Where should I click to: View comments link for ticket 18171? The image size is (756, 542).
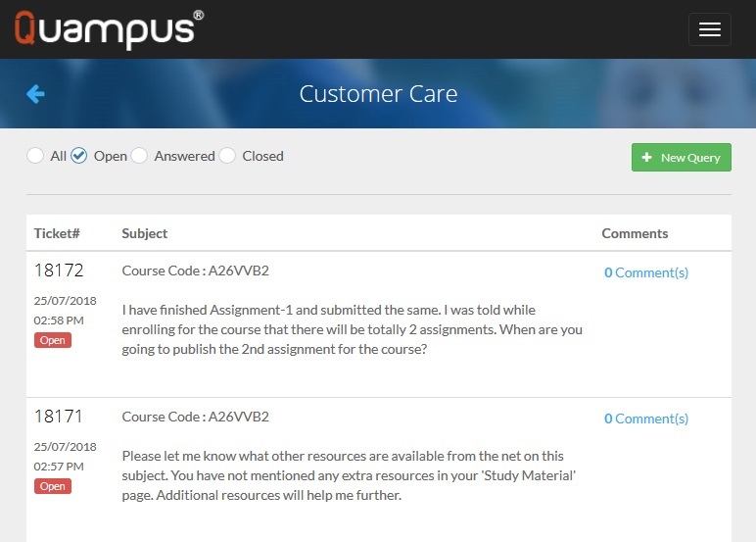[646, 419]
